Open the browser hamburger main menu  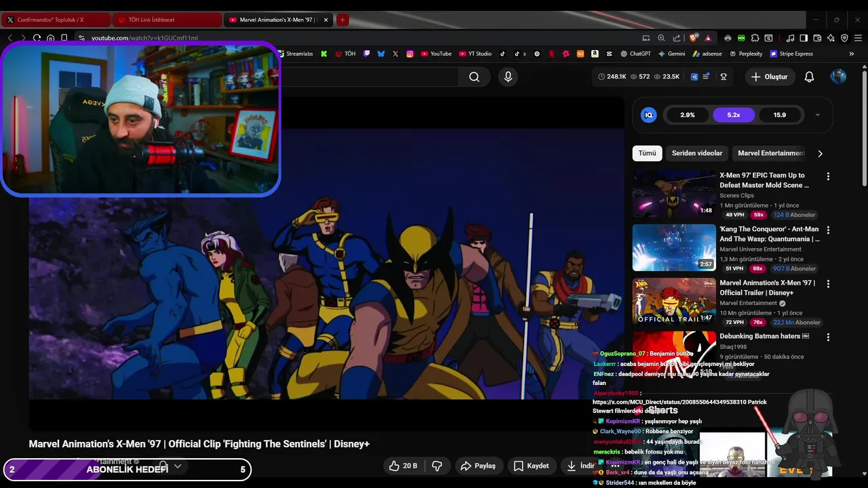858,38
